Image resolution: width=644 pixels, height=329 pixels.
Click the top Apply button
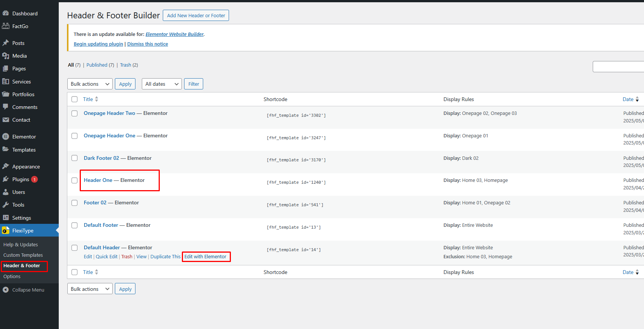coord(125,84)
